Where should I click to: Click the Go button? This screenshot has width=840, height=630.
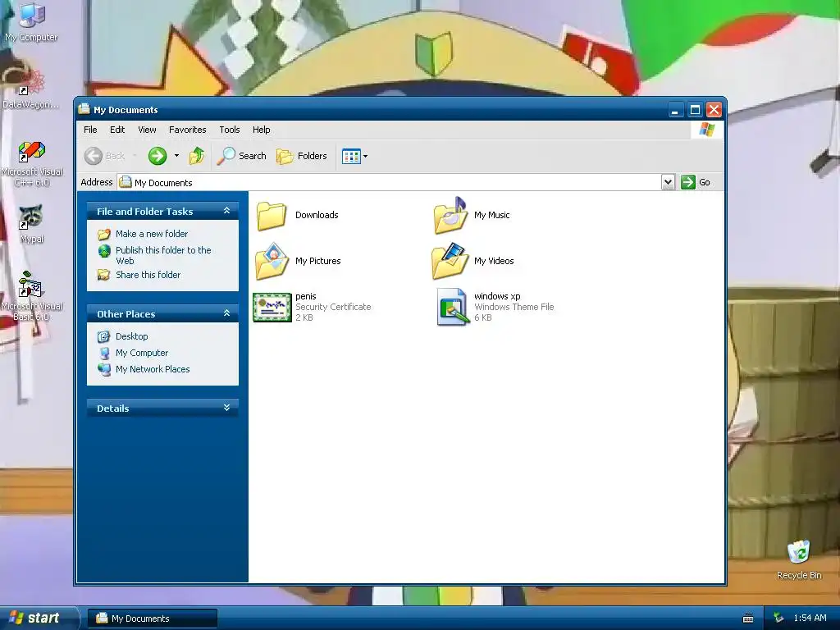696,182
